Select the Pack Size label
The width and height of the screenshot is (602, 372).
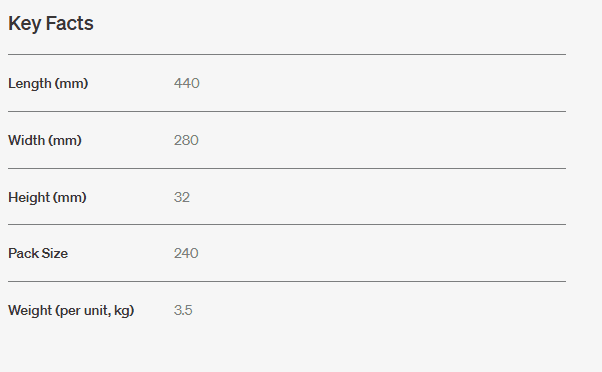coord(38,253)
